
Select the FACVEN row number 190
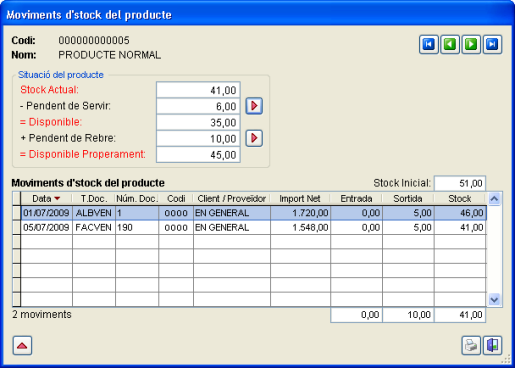tap(253, 228)
